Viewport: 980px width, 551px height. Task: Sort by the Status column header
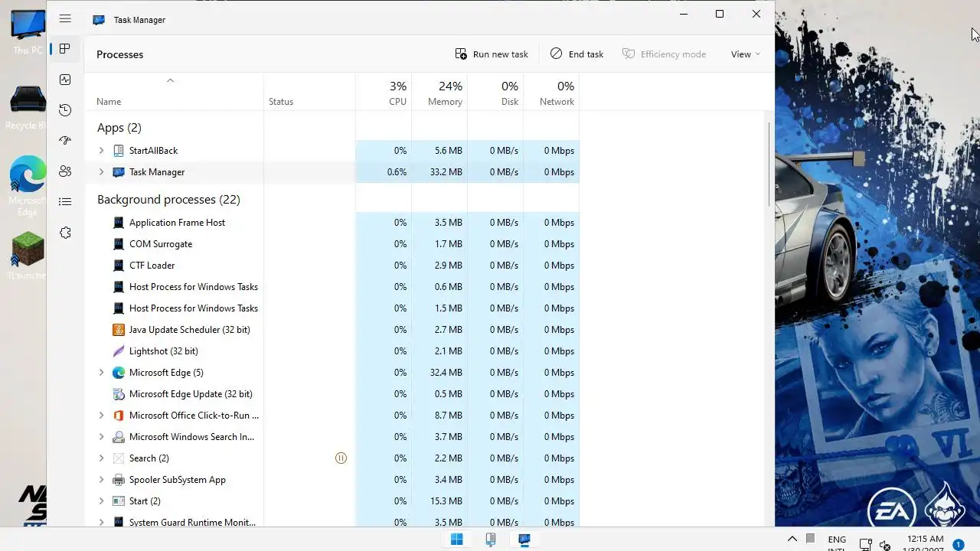click(x=310, y=92)
